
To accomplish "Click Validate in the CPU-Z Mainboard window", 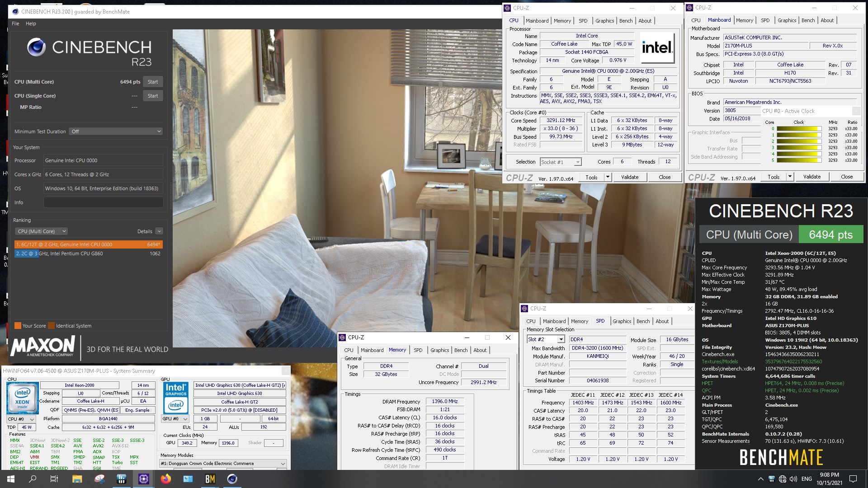I will pyautogui.click(x=811, y=177).
